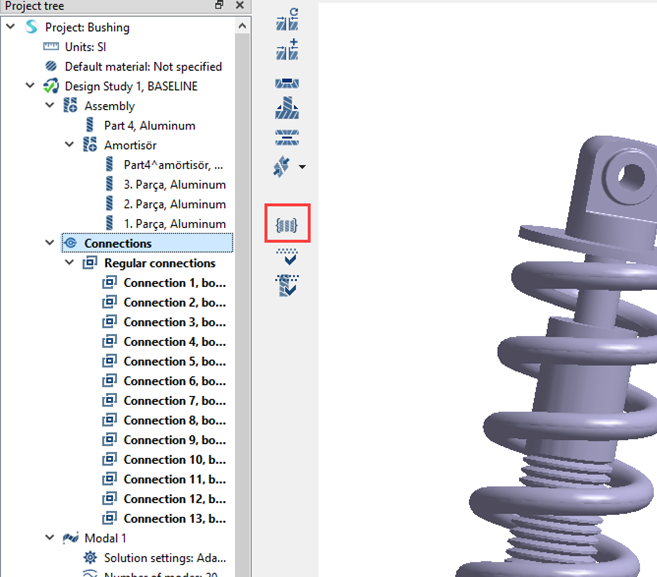Click the equals-sign plates toolbar icon
Viewport: 657px width, 577px height.
coord(287,137)
